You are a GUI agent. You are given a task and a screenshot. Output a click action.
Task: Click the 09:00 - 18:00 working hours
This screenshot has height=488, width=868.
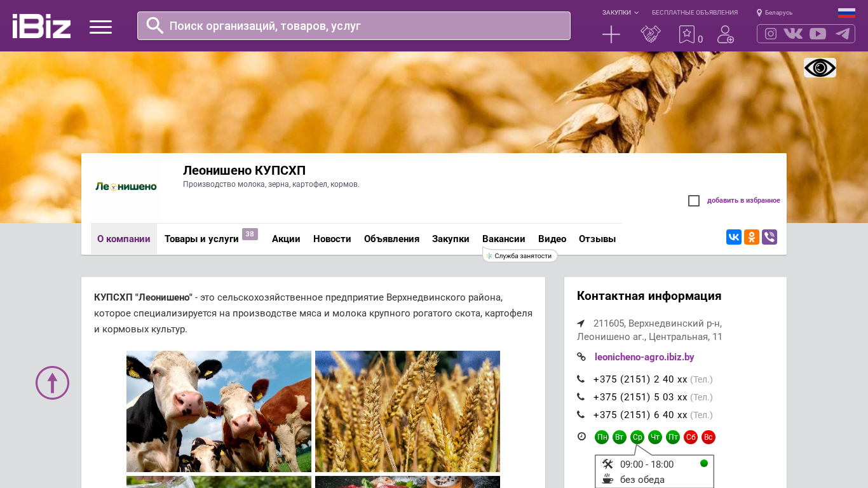point(647,464)
